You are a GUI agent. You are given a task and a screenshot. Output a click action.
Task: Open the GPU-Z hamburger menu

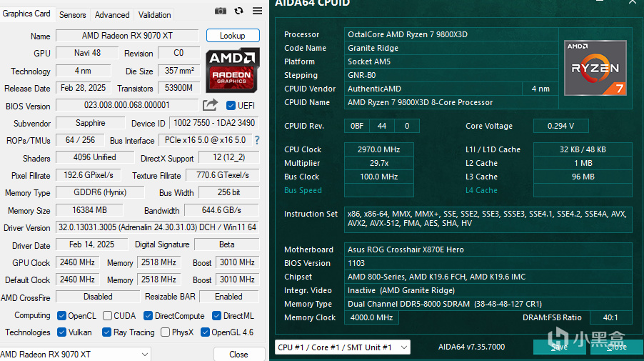(x=257, y=11)
